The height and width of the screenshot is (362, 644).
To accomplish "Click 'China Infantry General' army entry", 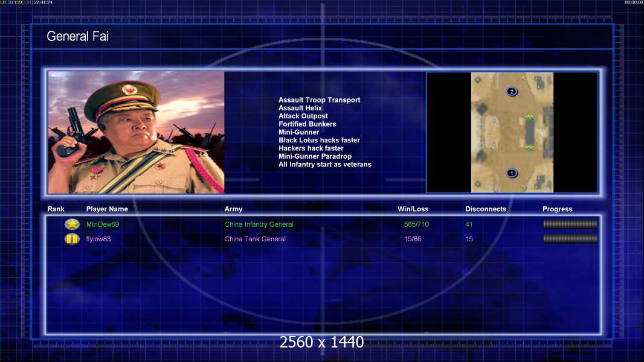I will click(x=259, y=224).
